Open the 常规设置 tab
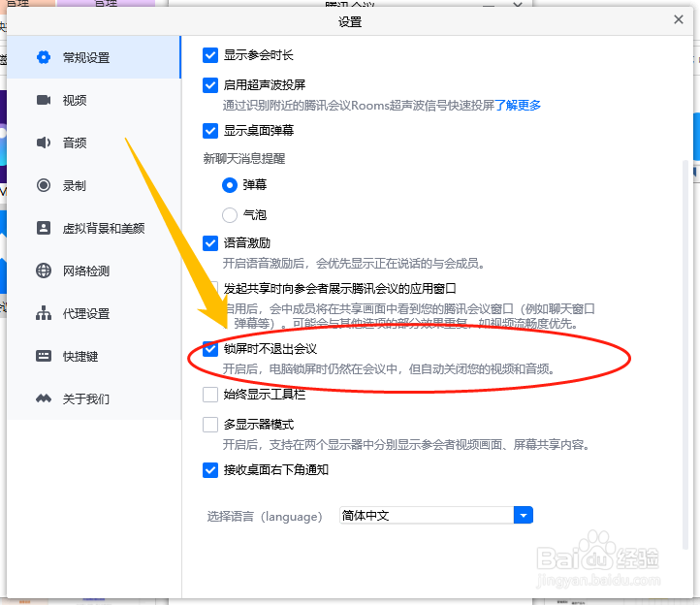The image size is (700, 605). click(x=94, y=57)
